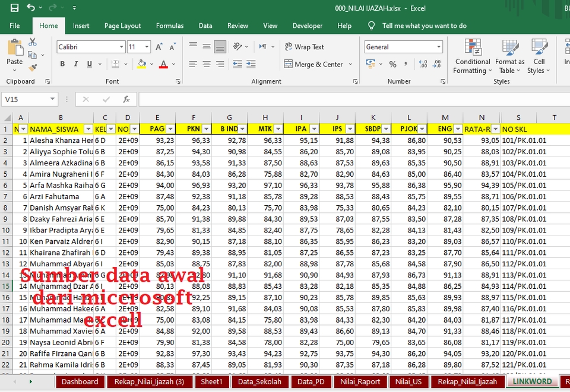Expand the Name Box dropdown arrow

click(x=52, y=99)
